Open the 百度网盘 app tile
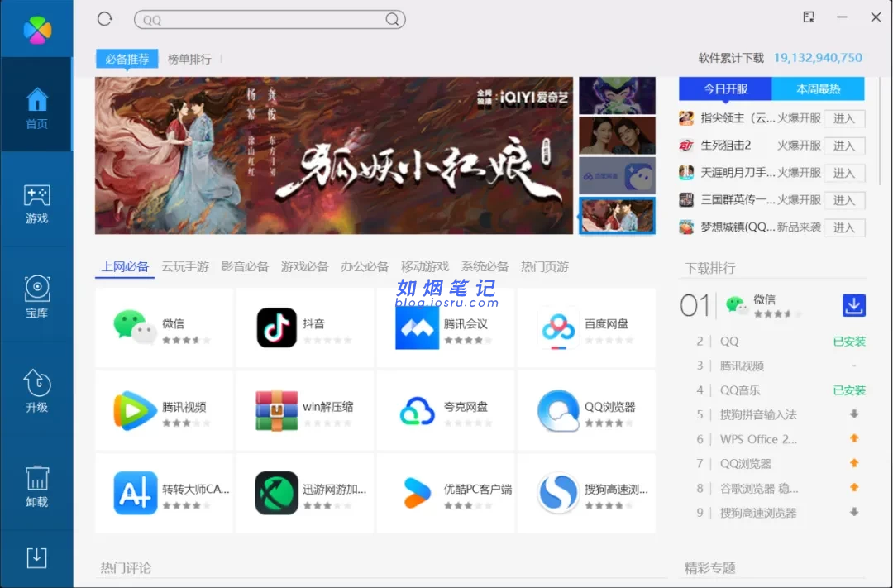Image resolution: width=893 pixels, height=588 pixels. coord(586,327)
